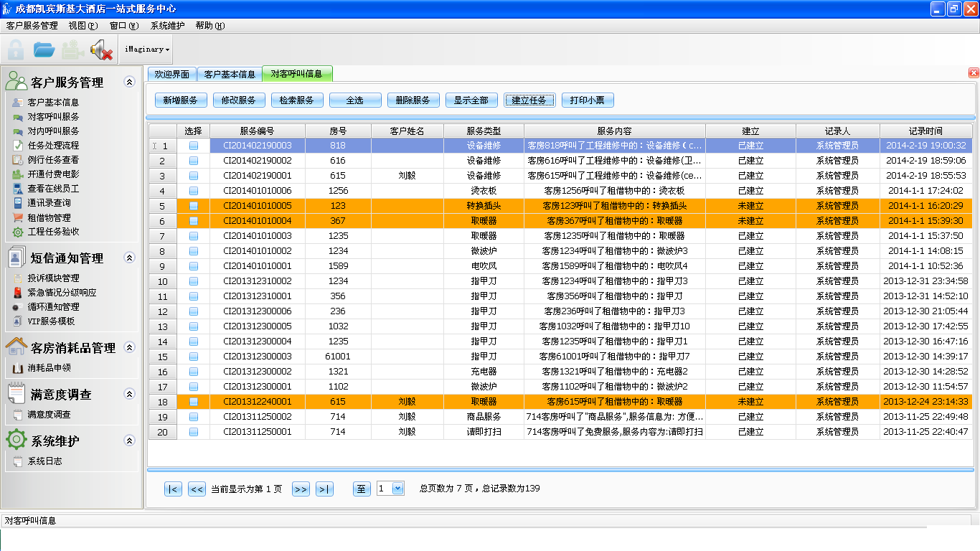Select cell 客房1589呼叫了租借物中的：电吹风4
The image size is (980, 551).
615,266
